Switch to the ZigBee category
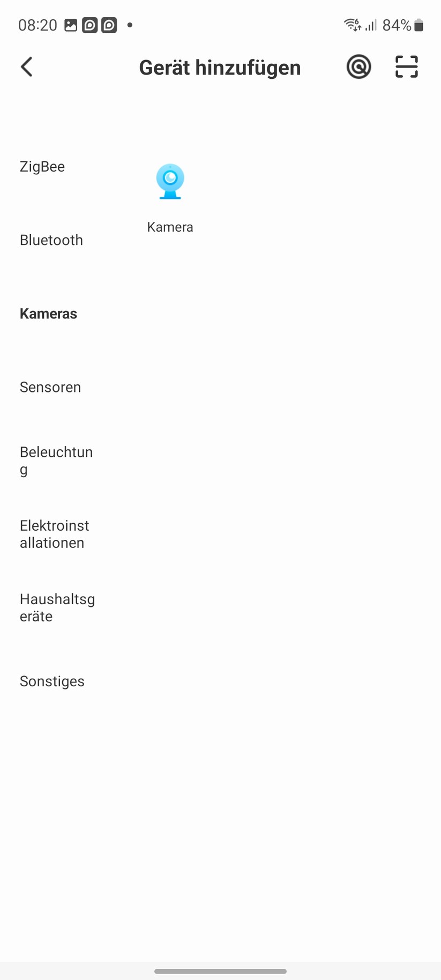The height and width of the screenshot is (980, 441). 42,167
